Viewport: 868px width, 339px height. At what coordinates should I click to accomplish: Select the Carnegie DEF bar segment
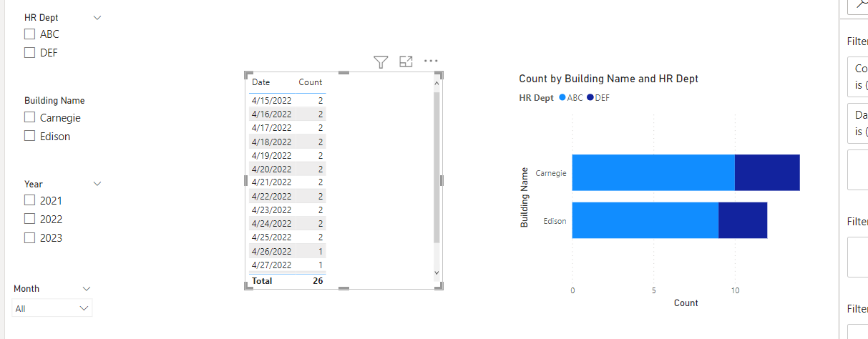[767, 172]
